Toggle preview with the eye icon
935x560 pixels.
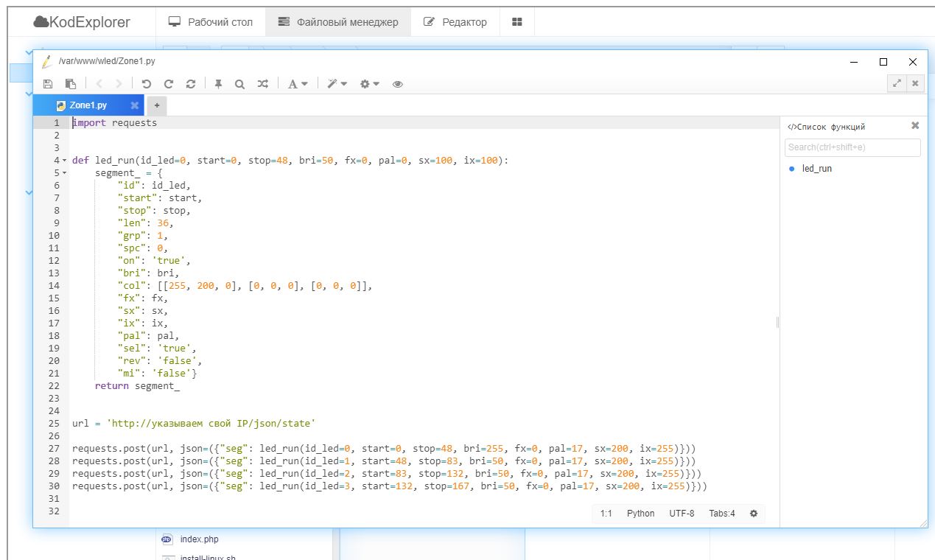tap(398, 84)
